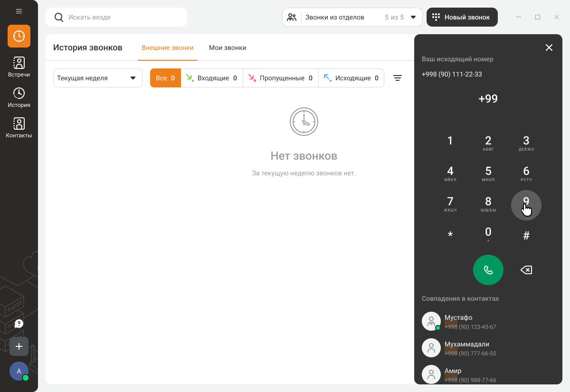Select the Входящие call filter
The height and width of the screenshot is (392, 570).
[x=212, y=78]
